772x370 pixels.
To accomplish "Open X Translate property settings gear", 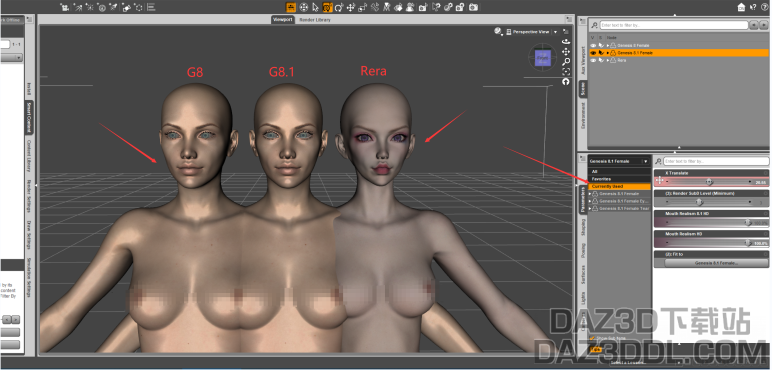I will (x=766, y=173).
